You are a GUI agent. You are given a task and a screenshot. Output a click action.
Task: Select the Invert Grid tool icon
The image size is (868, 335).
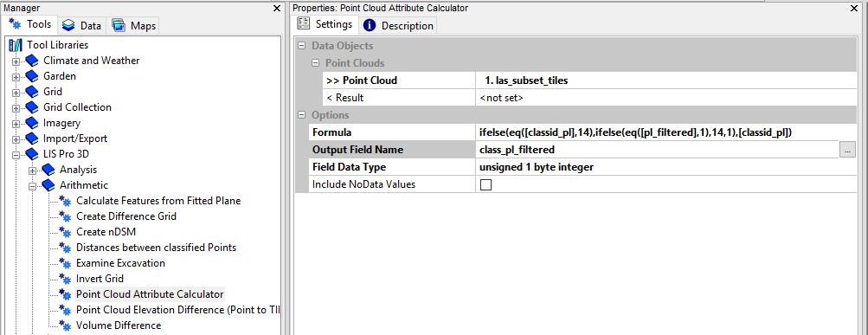click(x=65, y=279)
